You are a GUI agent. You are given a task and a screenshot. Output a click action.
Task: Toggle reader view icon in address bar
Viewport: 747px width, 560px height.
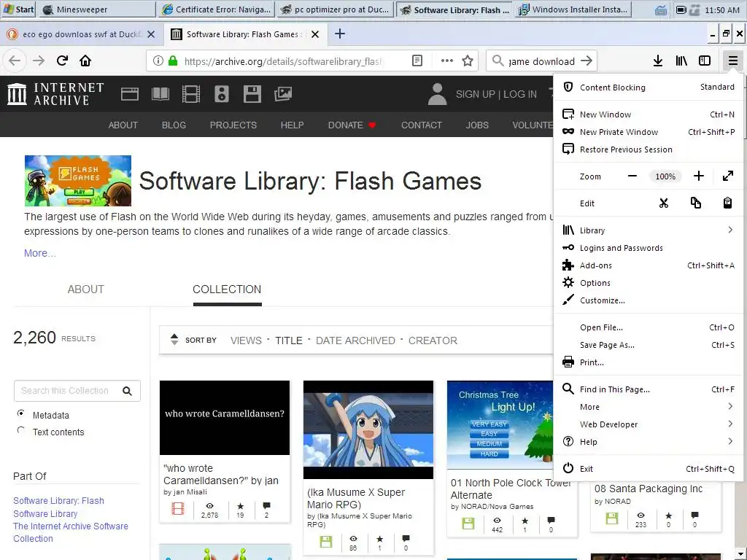pos(417,61)
